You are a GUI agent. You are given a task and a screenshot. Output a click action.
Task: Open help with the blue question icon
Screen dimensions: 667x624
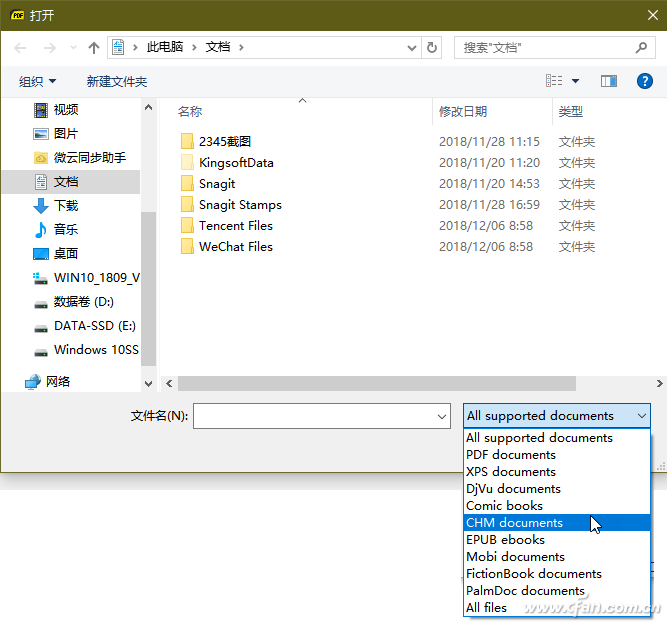pyautogui.click(x=644, y=81)
